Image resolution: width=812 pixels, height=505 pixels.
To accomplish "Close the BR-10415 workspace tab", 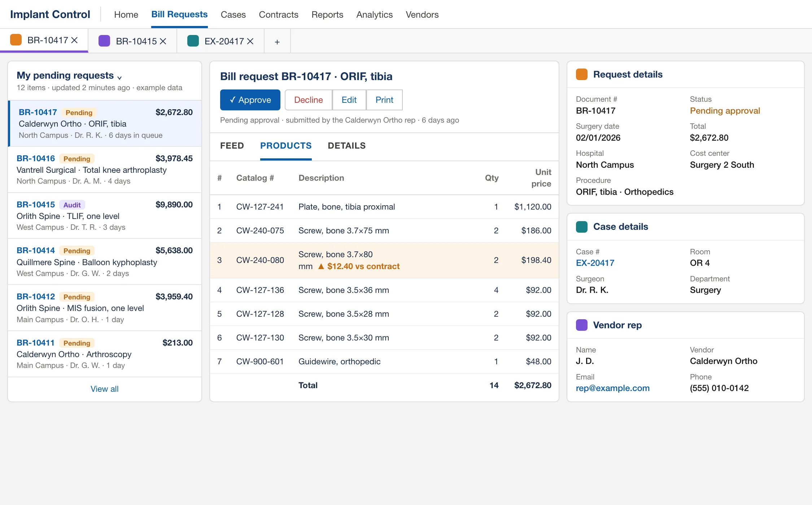I will click(163, 41).
